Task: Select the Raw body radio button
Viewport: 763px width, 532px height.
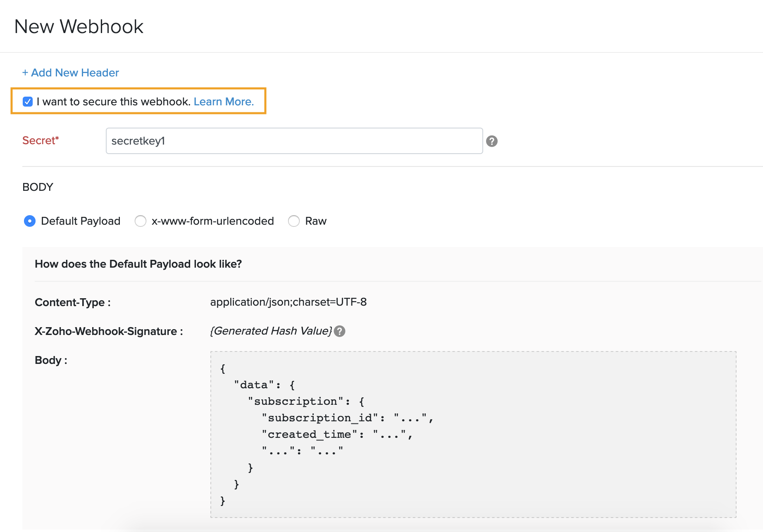Action: point(294,221)
